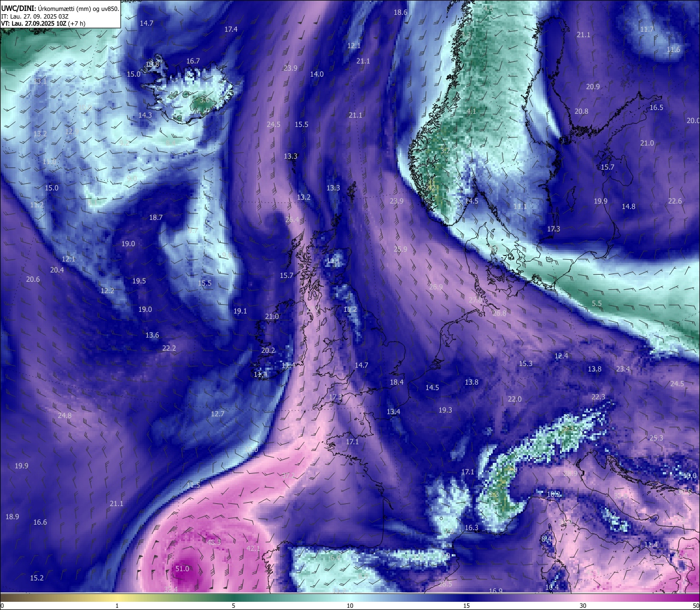Viewport: 700px width, 610px height.
Task: Click the 25.3 value label
Action: click(656, 438)
